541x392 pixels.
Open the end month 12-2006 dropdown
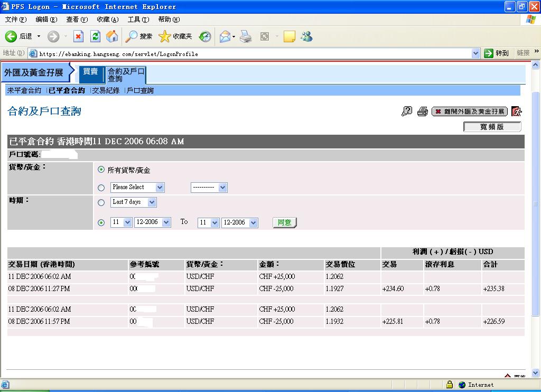coord(240,222)
